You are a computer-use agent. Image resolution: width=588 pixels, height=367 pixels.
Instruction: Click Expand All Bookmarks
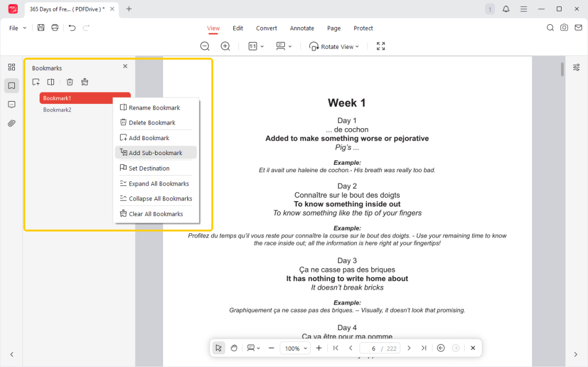point(159,183)
